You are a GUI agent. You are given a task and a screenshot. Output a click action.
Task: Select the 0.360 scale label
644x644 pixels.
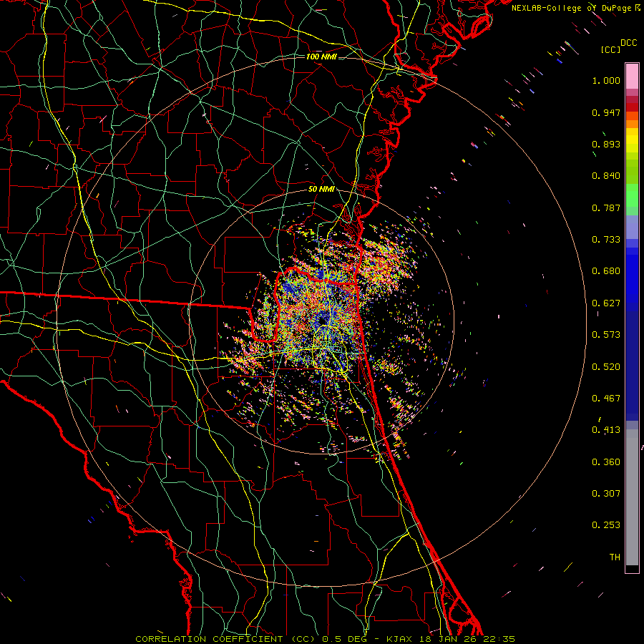coord(606,462)
